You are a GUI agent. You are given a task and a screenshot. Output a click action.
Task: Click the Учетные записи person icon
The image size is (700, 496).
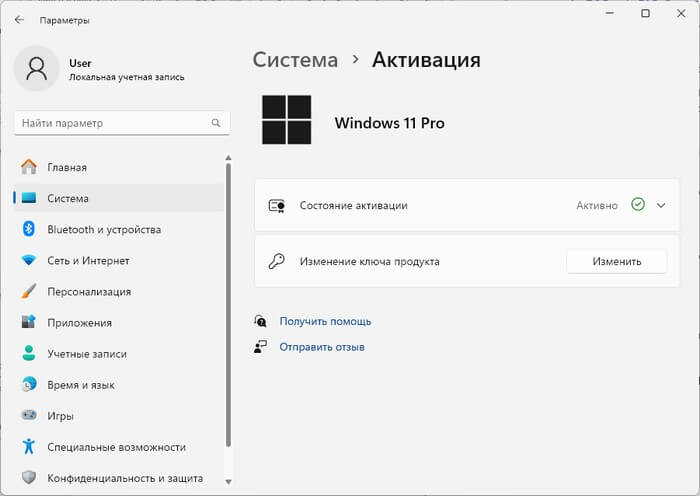[x=29, y=353]
